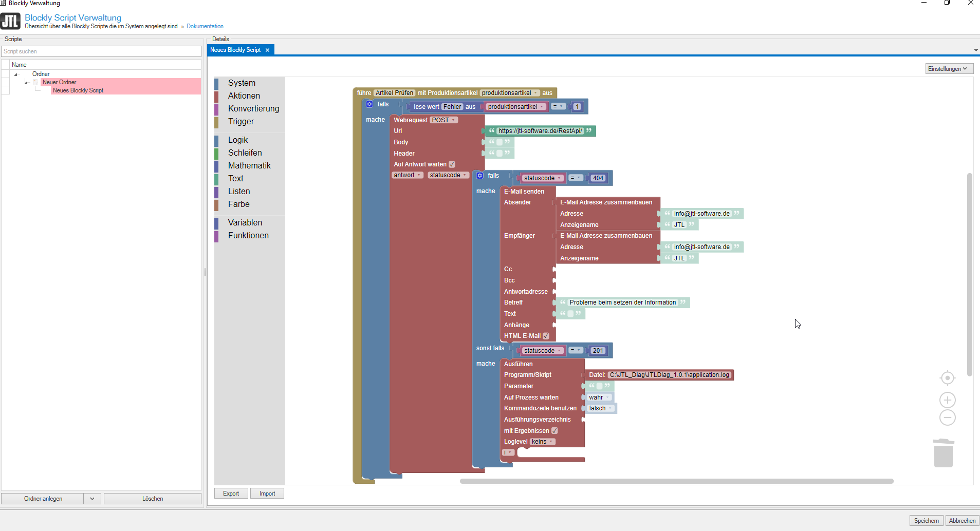This screenshot has width=980, height=531.
Task: Open the Einstellungen dropdown
Action: click(949, 69)
